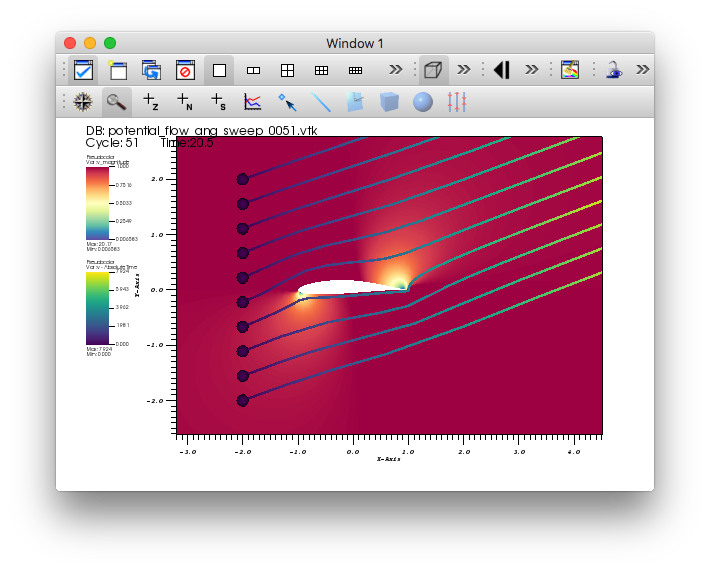
Task: Expand the overflow chevron after the cube icon
Action: (x=464, y=70)
